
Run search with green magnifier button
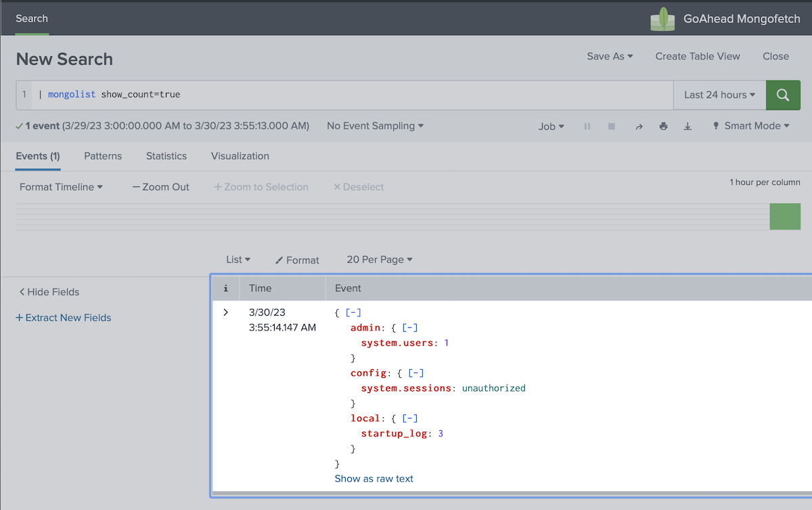(783, 95)
